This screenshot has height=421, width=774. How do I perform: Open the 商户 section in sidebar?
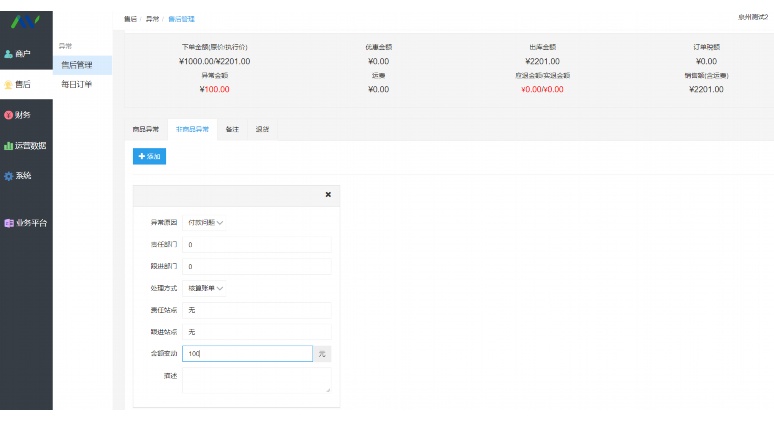(x=26, y=54)
